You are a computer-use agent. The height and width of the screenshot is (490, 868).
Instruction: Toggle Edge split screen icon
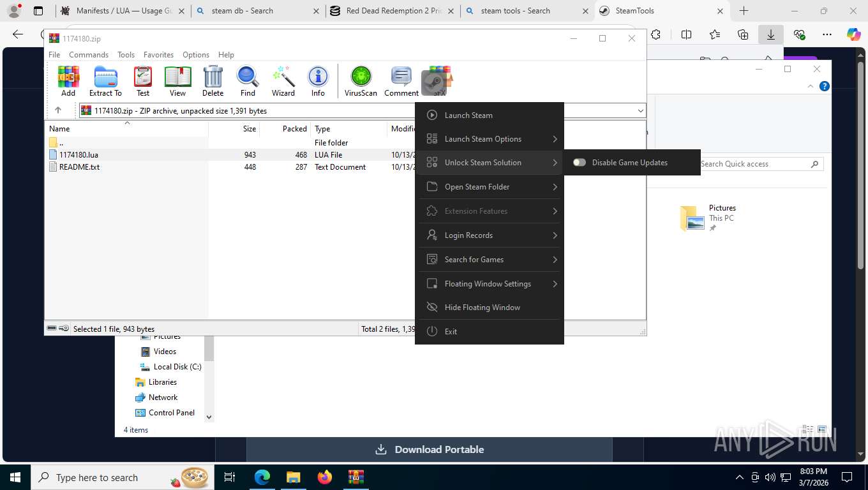point(686,34)
